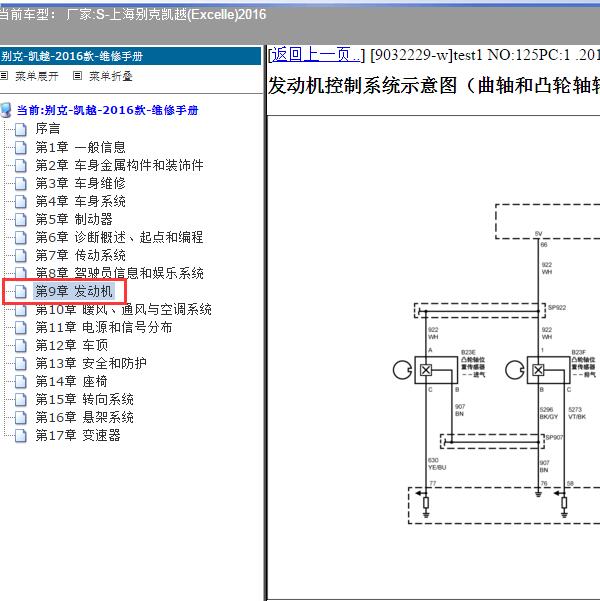Click the page icon beside 第10章 暖风
The height and width of the screenshot is (601, 600).
[x=21, y=310]
